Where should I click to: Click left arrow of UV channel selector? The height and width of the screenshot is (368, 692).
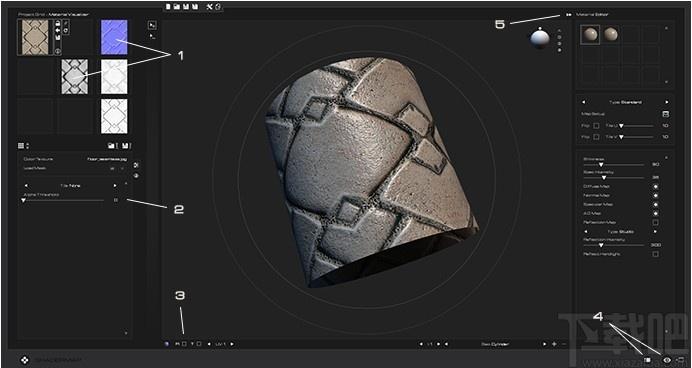[209, 344]
